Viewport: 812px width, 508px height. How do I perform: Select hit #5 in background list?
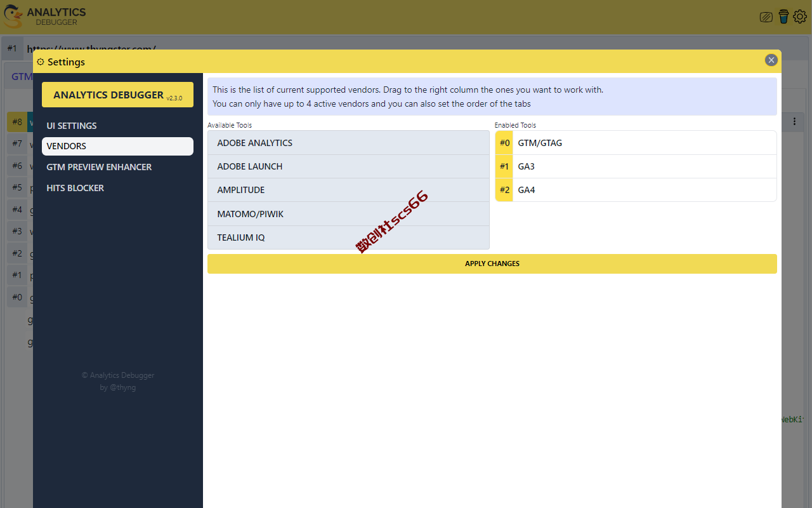coord(17,187)
